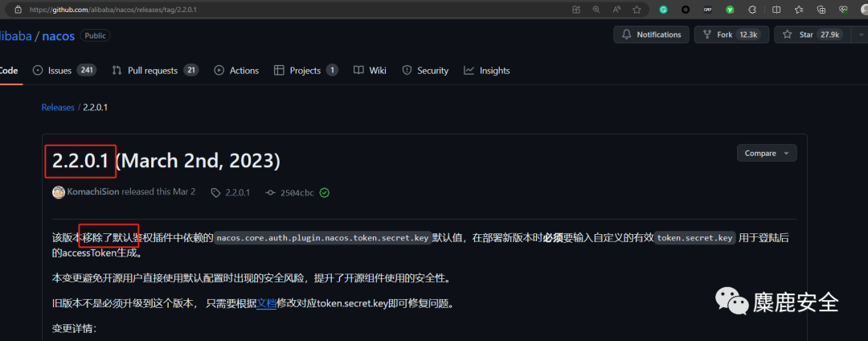Open the nacos repository link

(x=59, y=36)
